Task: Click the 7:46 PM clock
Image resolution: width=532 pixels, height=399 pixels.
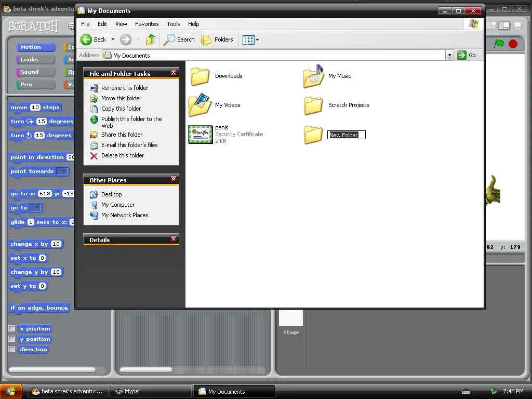Action: pyautogui.click(x=513, y=392)
